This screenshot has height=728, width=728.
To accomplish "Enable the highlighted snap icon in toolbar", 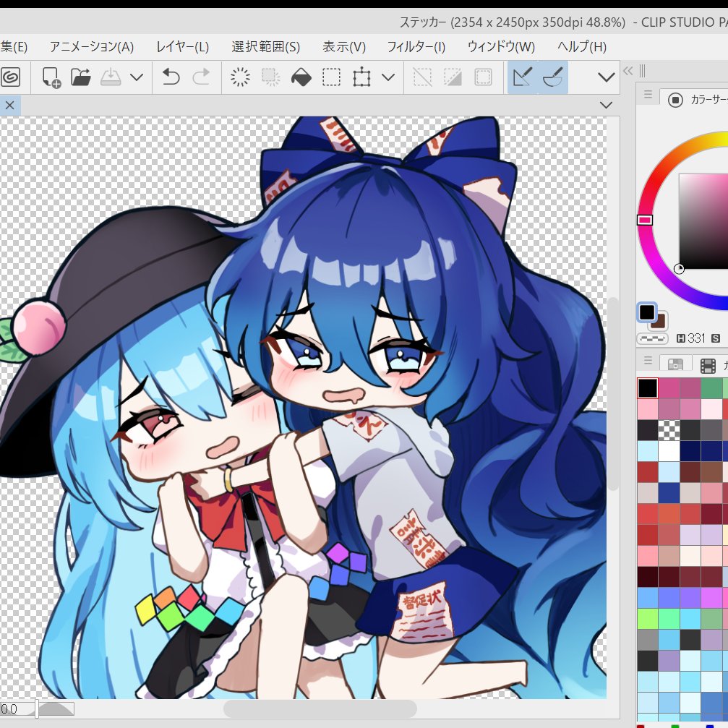I will (x=522, y=77).
